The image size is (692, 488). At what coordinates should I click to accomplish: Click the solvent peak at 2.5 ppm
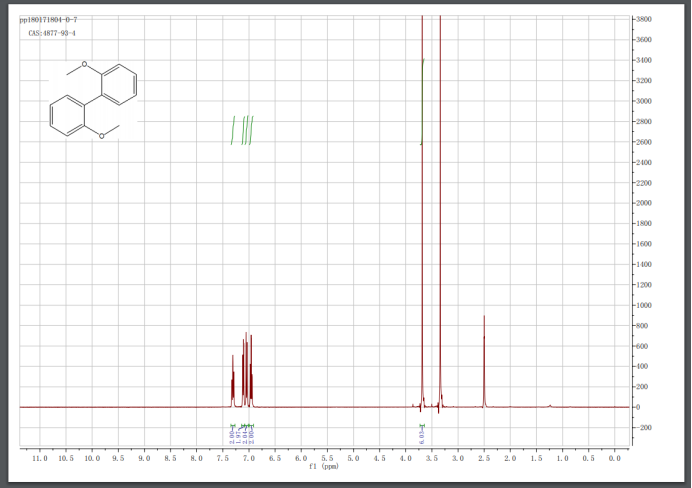[x=484, y=362]
